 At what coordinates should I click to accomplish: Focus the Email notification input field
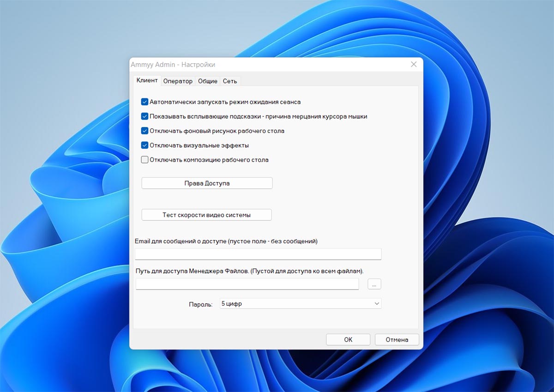tap(258, 254)
